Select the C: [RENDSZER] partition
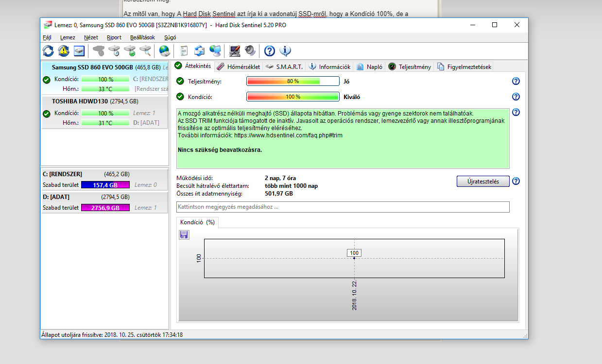 pos(105,179)
